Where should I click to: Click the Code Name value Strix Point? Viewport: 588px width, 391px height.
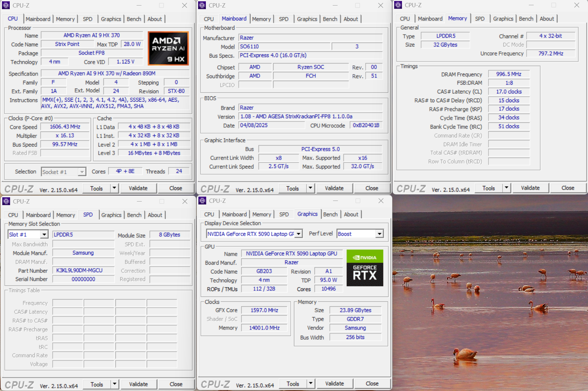(x=67, y=44)
